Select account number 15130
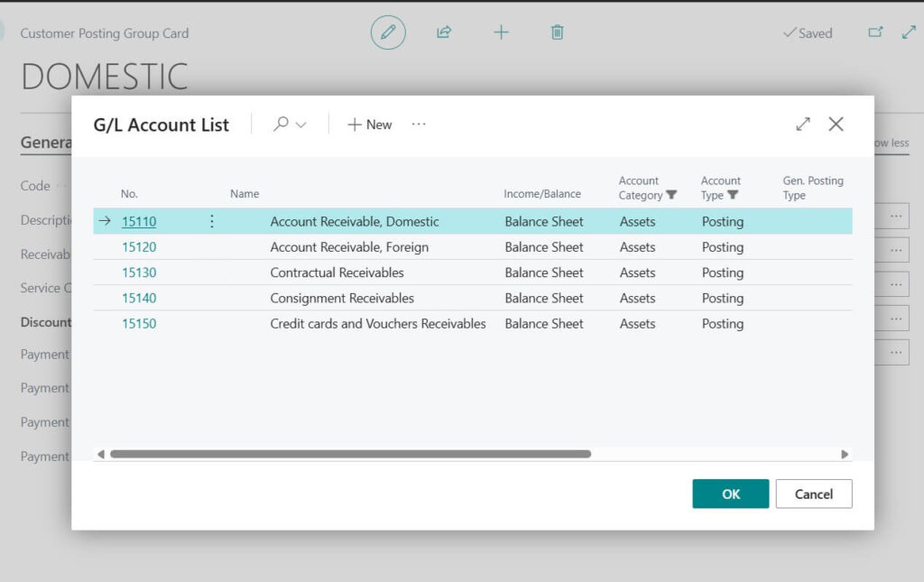Image resolution: width=924 pixels, height=582 pixels. pyautogui.click(x=139, y=273)
